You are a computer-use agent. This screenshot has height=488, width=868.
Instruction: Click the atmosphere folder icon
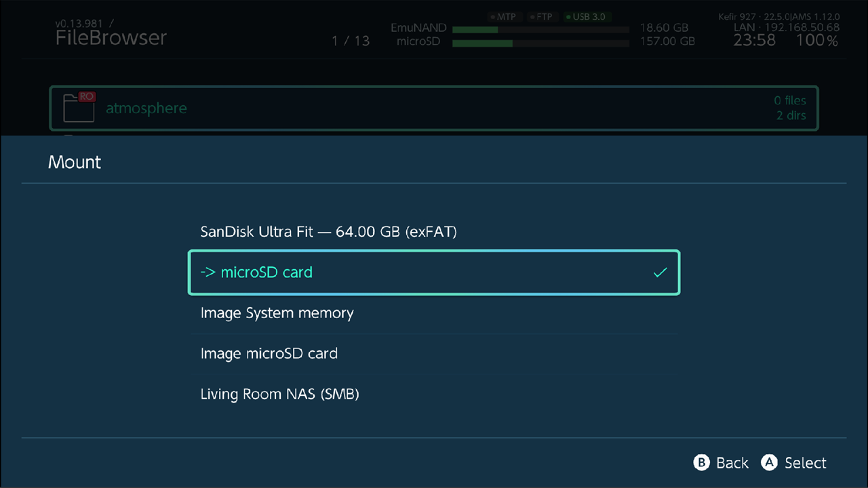pos(78,108)
